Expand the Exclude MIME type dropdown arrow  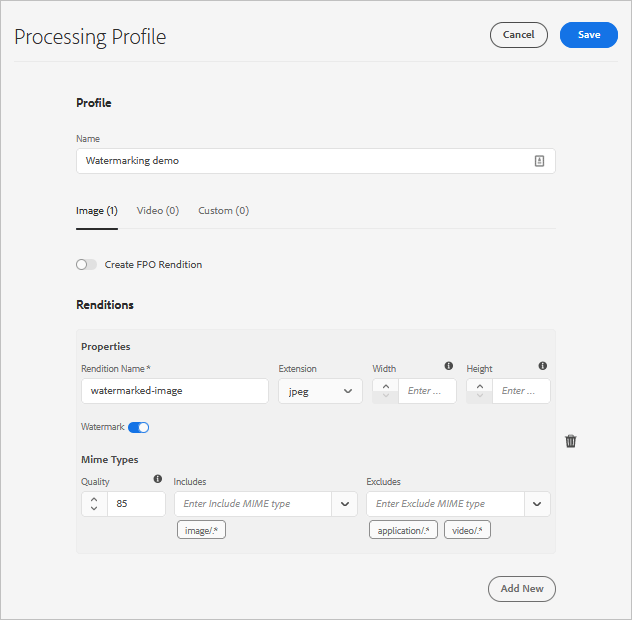(538, 504)
